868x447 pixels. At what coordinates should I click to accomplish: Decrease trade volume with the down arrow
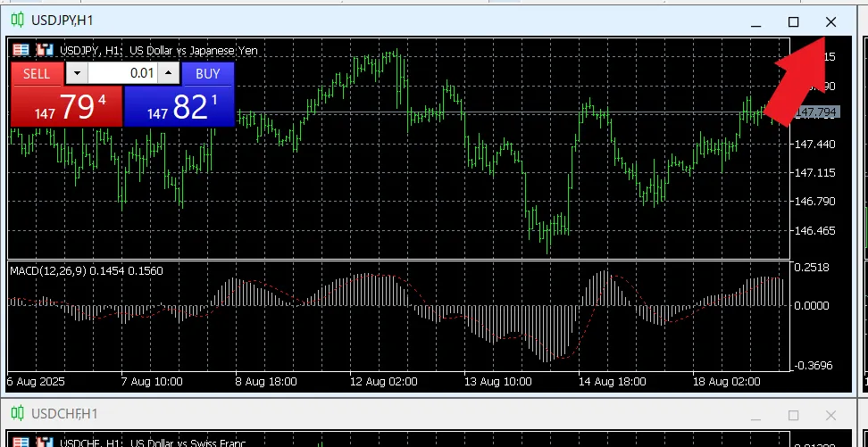click(78, 74)
